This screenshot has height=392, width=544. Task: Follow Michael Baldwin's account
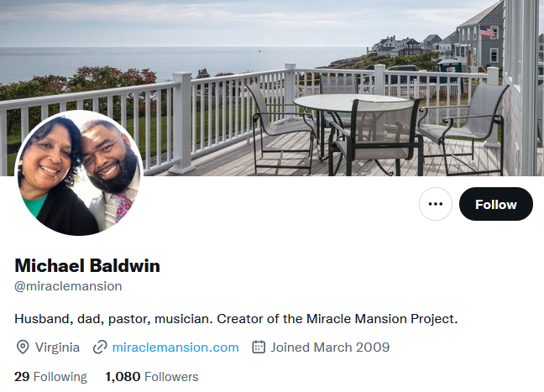tap(496, 204)
